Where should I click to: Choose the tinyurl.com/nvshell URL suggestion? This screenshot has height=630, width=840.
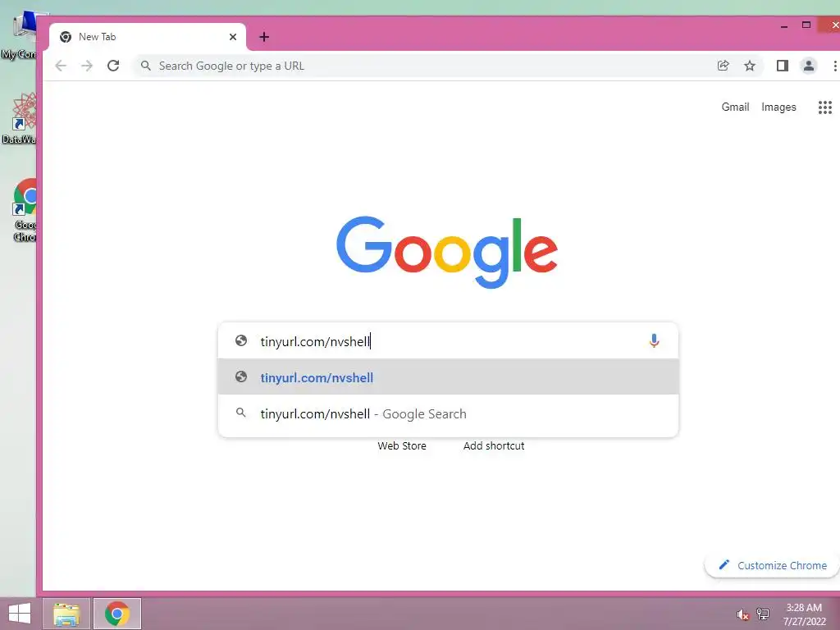[449, 377]
